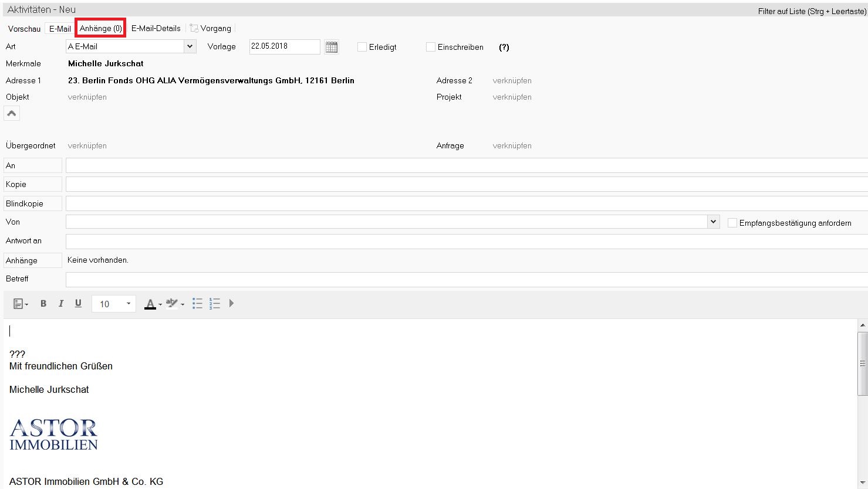868x489 pixels.
Task: Apply italic formatting
Action: pos(60,304)
